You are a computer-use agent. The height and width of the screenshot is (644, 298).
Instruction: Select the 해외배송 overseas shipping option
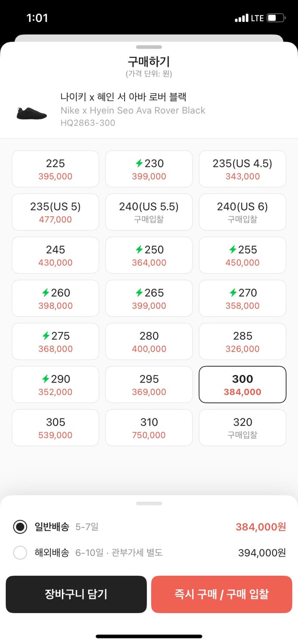pyautogui.click(x=20, y=553)
